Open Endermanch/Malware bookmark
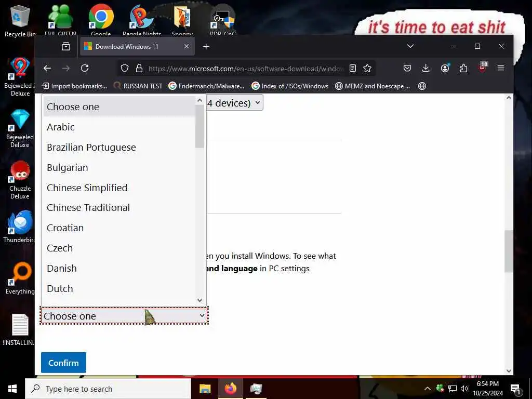 coord(206,86)
